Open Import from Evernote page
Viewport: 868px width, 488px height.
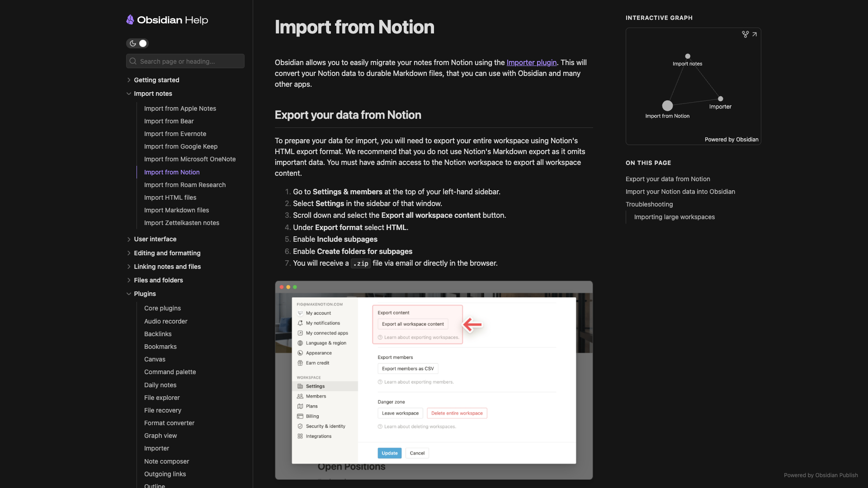coord(175,134)
